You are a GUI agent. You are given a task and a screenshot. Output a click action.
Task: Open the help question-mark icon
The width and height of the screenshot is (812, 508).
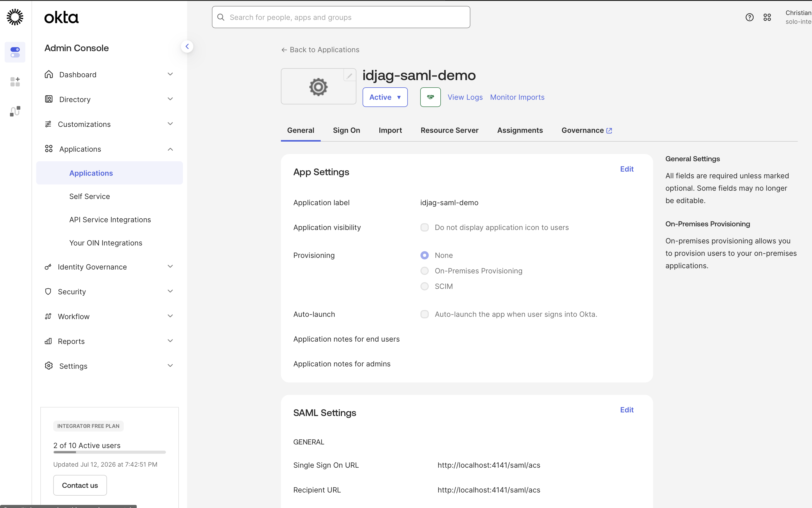click(x=749, y=17)
